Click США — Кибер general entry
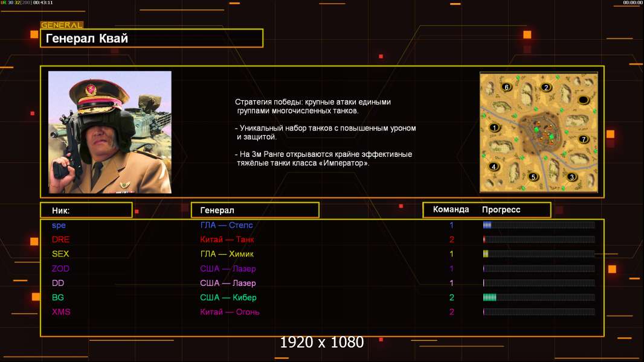The image size is (644, 362). [x=228, y=297]
